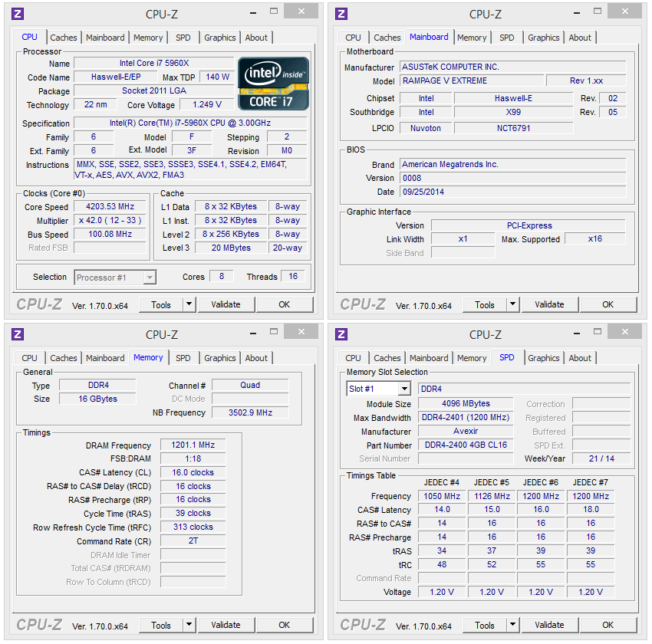Viewport: 652px width, 644px height.
Task: Click the Core Voltage value '1.249 V'
Action: [x=206, y=104]
